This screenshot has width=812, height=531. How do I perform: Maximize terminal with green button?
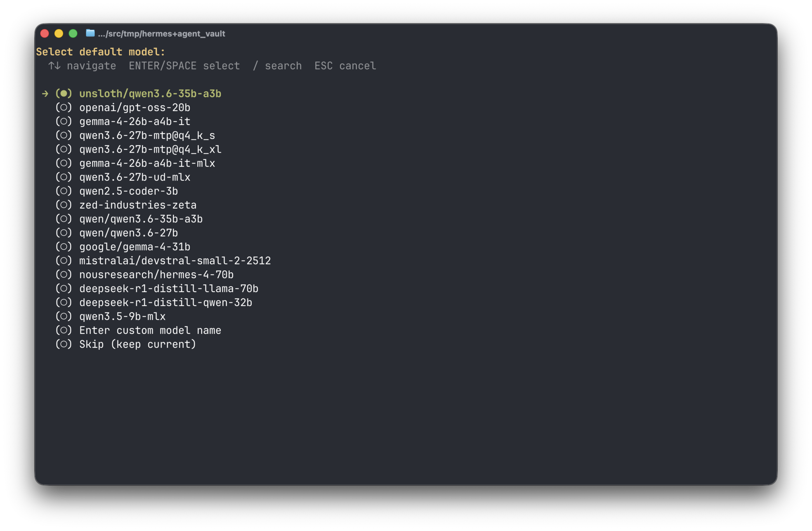(73, 33)
